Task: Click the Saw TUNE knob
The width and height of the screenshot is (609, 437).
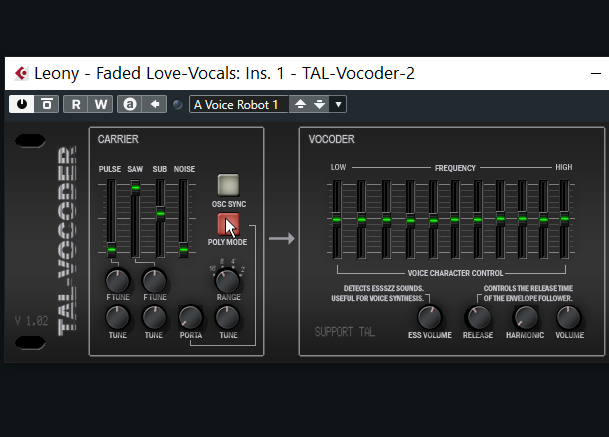Action: point(154,317)
